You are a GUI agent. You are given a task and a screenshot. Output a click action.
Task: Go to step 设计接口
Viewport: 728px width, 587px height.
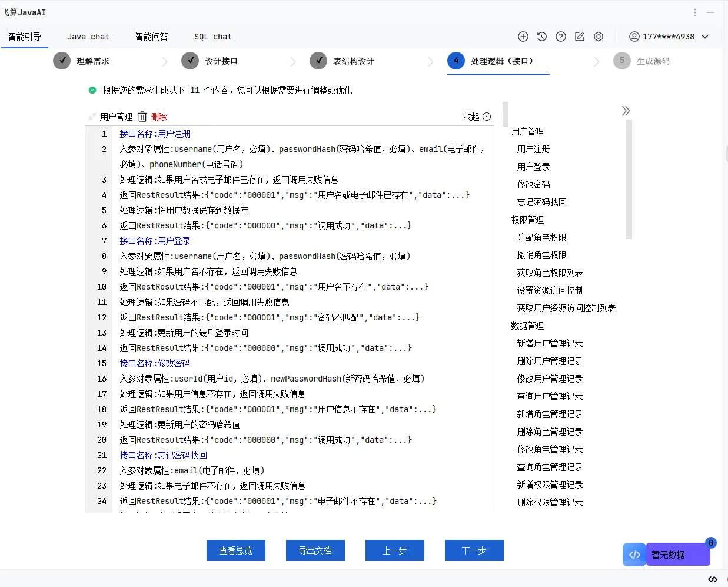[210, 61]
